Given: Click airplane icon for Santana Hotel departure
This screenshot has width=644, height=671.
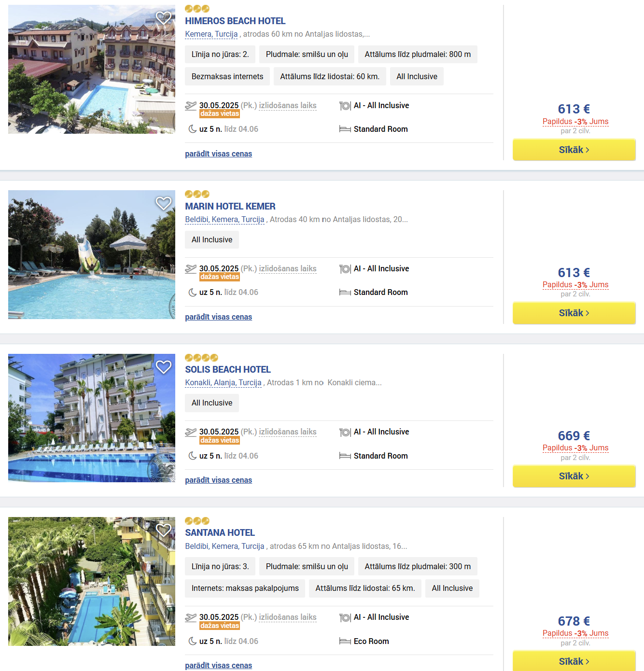Looking at the screenshot, I should (x=191, y=617).
